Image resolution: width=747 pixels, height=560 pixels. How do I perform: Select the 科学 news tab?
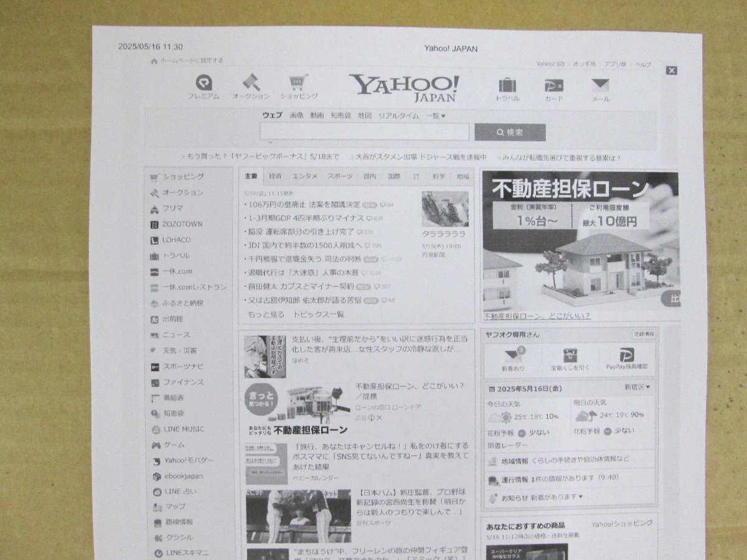click(439, 177)
